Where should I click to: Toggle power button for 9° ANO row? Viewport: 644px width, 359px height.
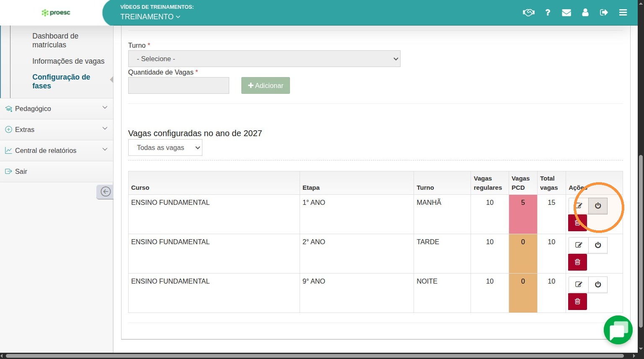click(598, 284)
